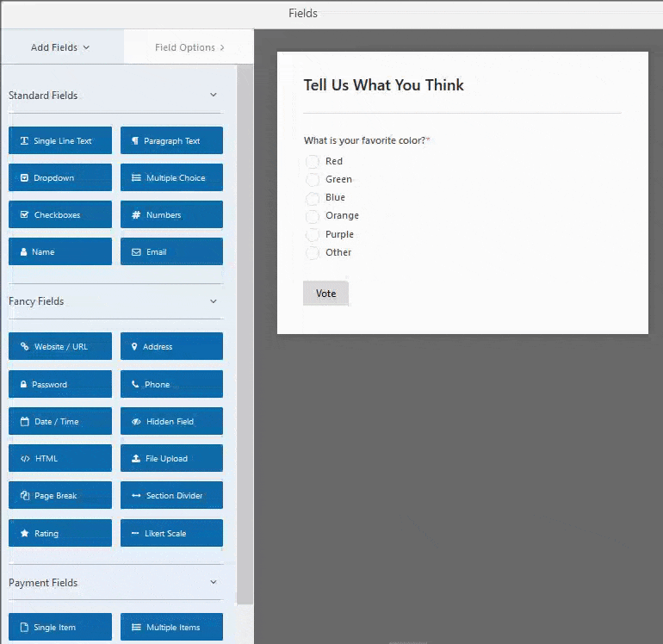
Task: Add a Likert Scale field
Action: tap(171, 534)
